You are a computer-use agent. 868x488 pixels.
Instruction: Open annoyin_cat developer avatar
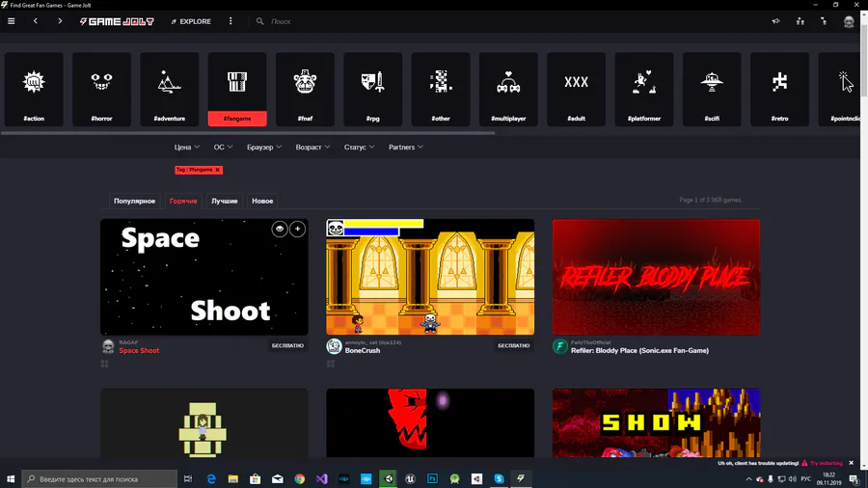coord(334,346)
